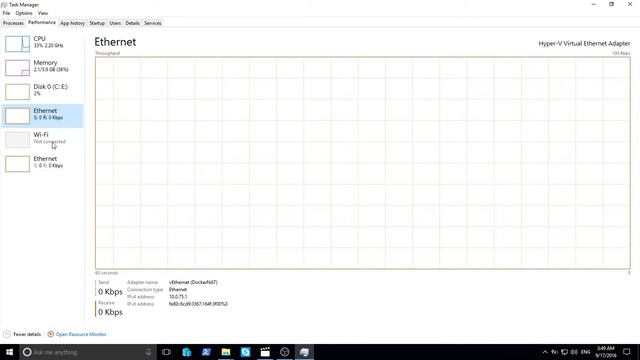Switch to the Processes tab
The height and width of the screenshot is (360, 640).
tap(13, 23)
